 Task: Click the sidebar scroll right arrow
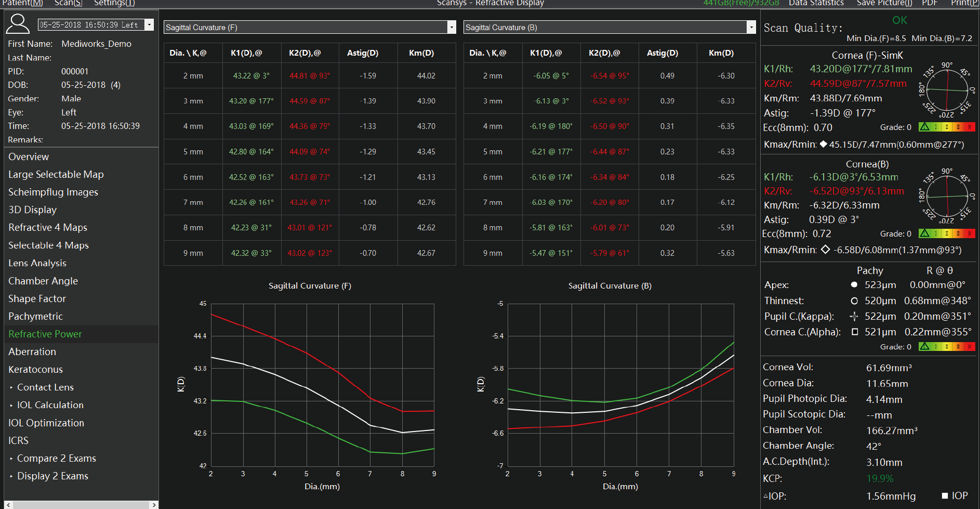tap(154, 505)
